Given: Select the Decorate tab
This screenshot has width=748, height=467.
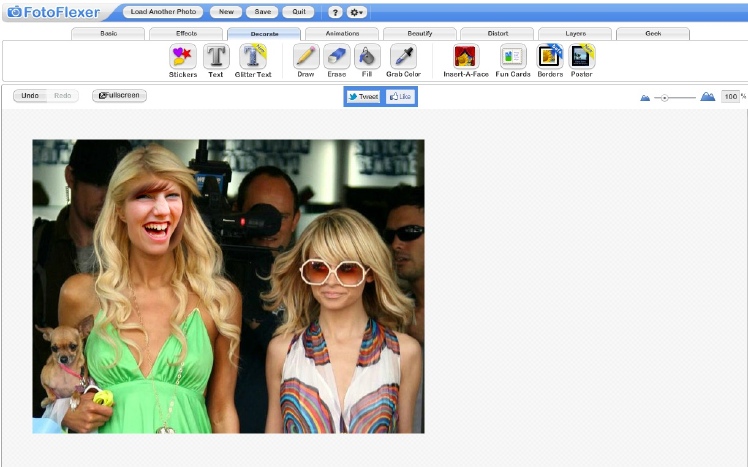Looking at the screenshot, I should click(x=264, y=34).
